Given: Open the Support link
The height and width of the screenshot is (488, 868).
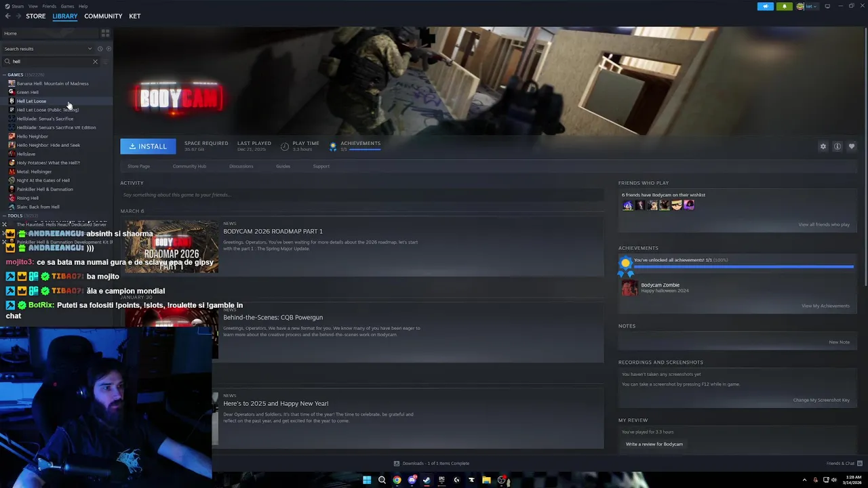Looking at the screenshot, I should pyautogui.click(x=321, y=166).
